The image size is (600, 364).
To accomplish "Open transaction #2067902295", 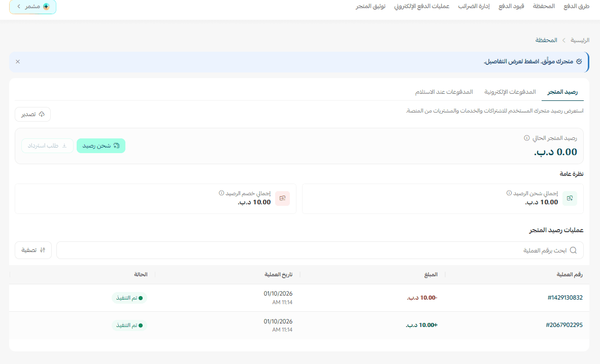I will pyautogui.click(x=564, y=325).
